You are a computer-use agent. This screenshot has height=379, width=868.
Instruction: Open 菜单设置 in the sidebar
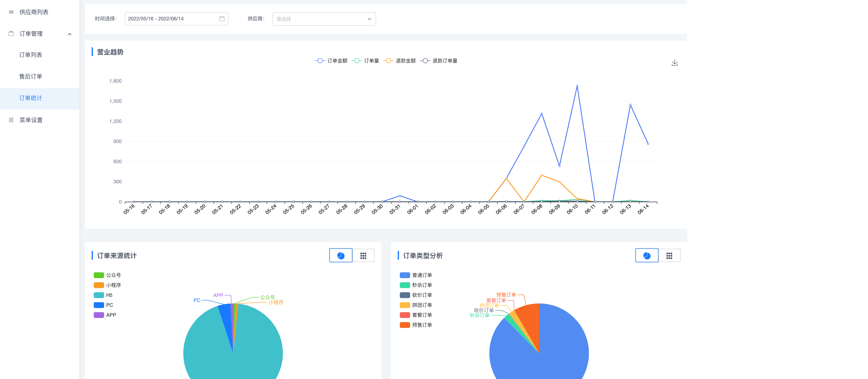coord(31,120)
